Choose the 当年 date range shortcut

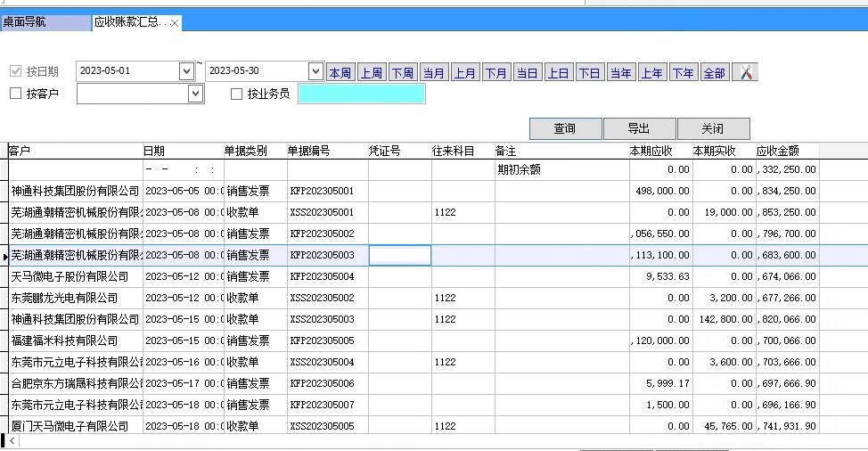620,73
